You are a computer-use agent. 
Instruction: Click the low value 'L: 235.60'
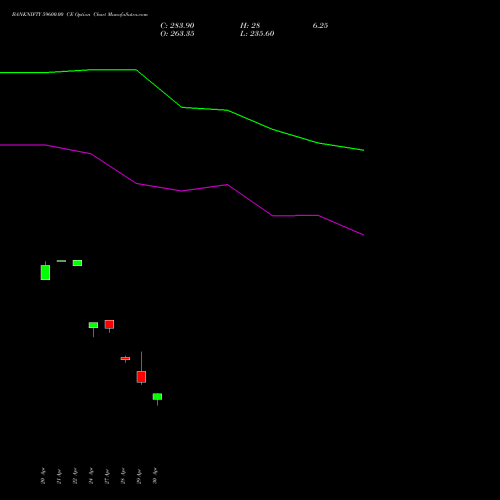(x=257, y=34)
